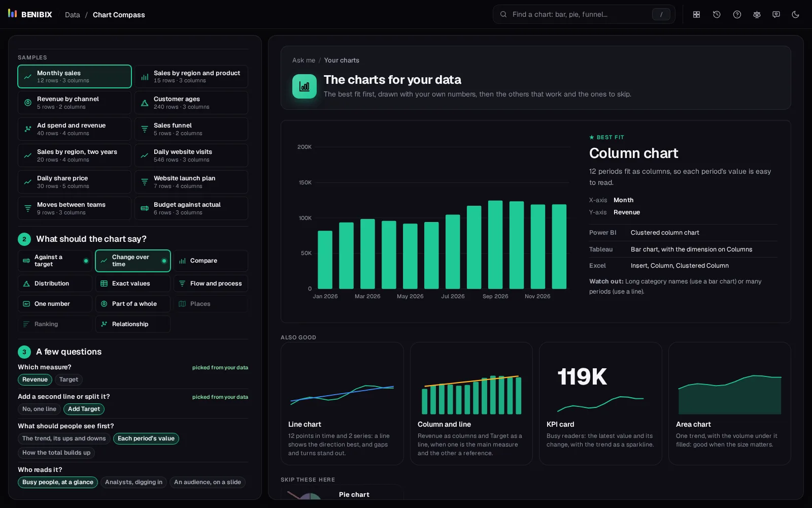Select An audience, on a slide
This screenshot has width=812, height=508.
point(208,482)
